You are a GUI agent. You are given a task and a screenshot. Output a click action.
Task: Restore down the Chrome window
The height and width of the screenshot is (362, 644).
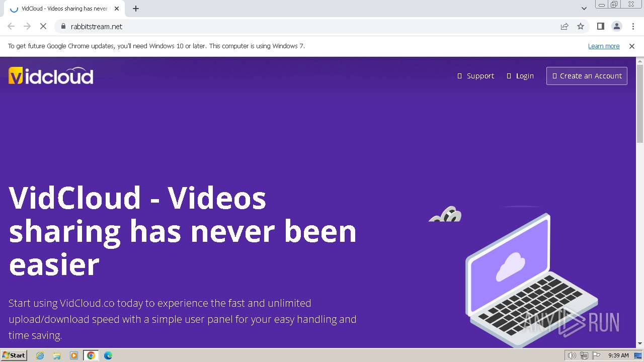[x=614, y=5]
